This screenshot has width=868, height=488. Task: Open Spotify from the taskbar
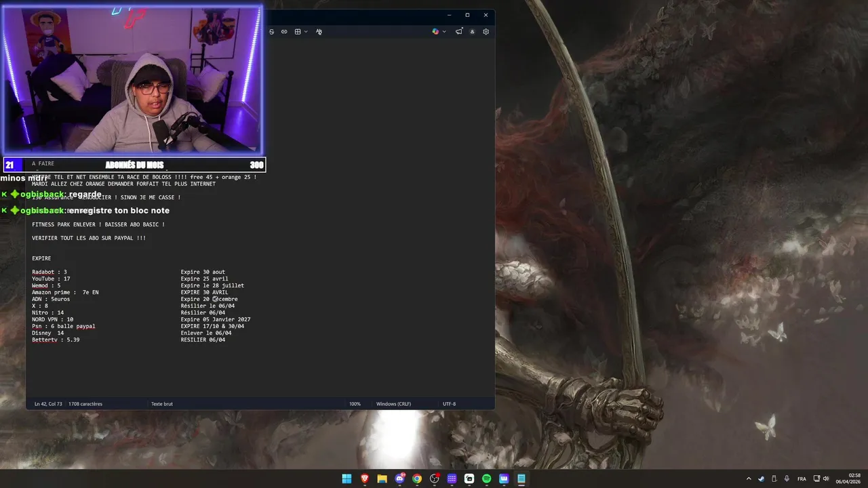click(486, 479)
